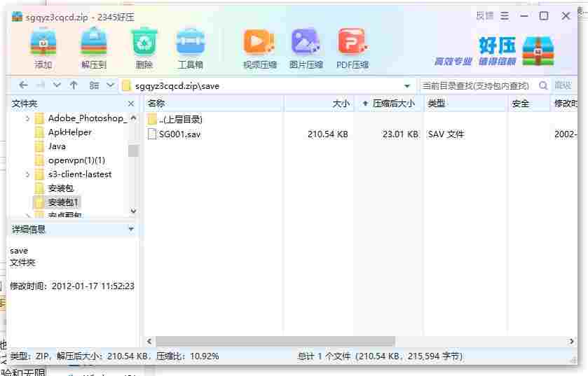Screen dimensions: 588x376
Task: Click the 210.54 KB size cell
Action: tap(328, 134)
